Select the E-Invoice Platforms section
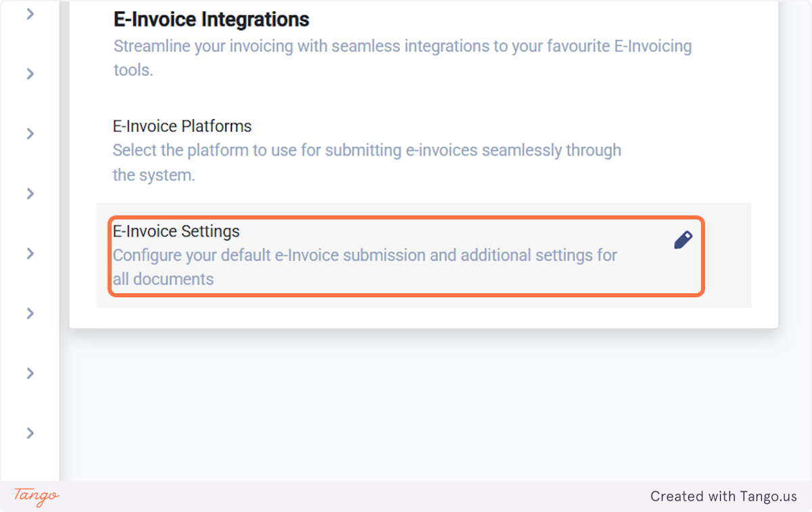 click(x=182, y=126)
